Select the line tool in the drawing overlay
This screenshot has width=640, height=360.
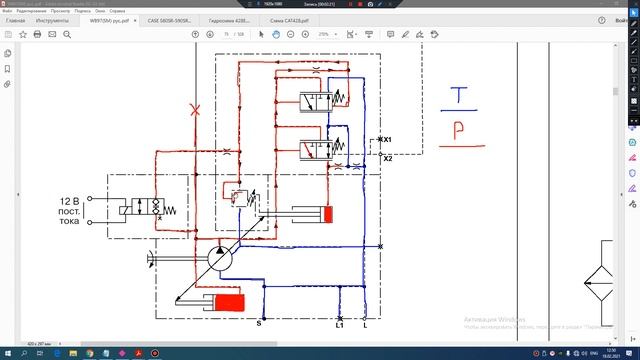(633, 42)
